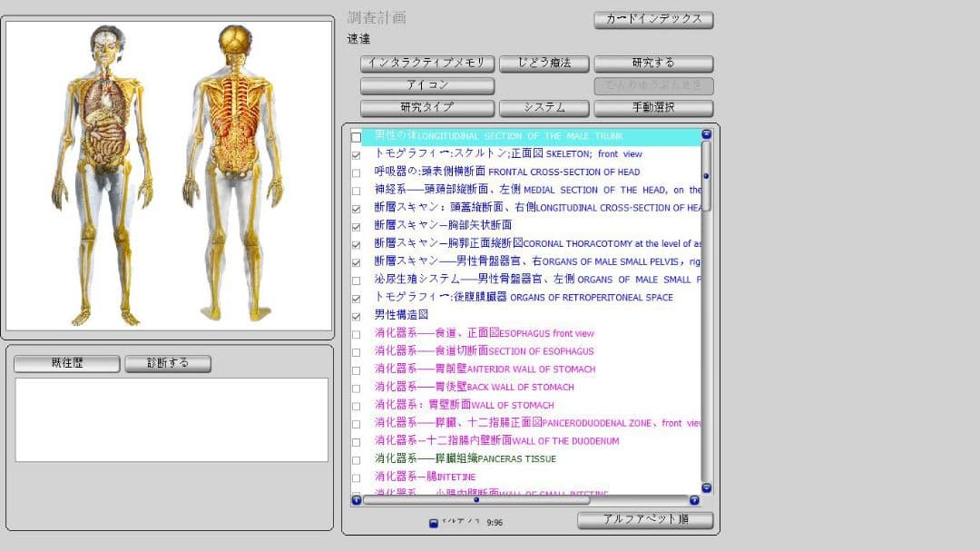Viewport: 980px width, 551px height.
Task: Sort the list with アルファベット順
Action: coord(648,519)
